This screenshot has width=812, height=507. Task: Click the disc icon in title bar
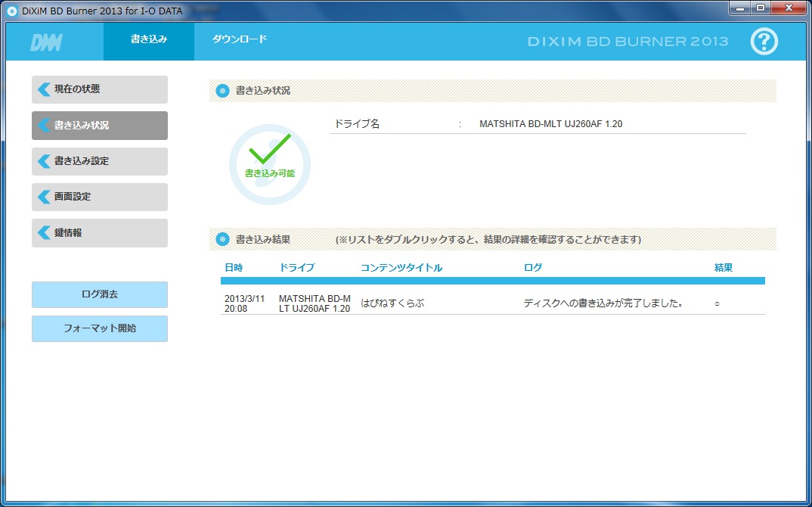point(12,11)
